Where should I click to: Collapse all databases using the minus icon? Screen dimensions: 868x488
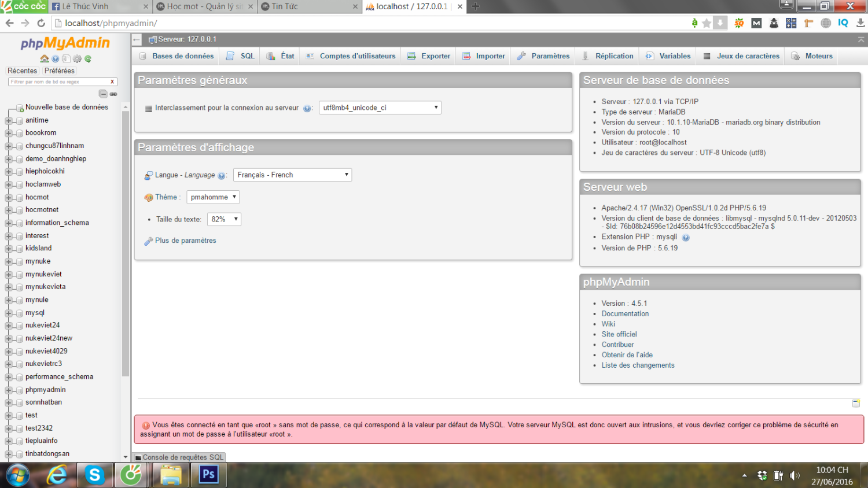[103, 94]
